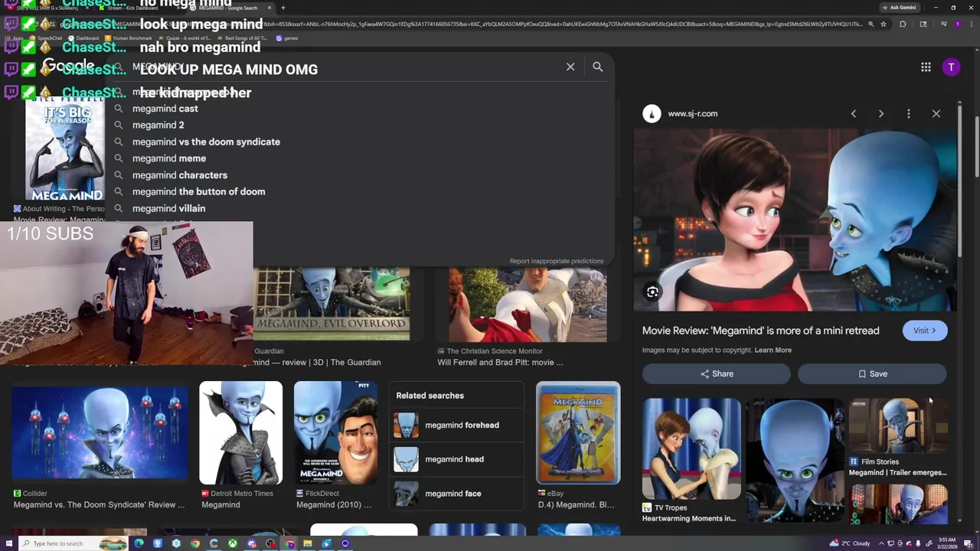Close the image preview panel
The width and height of the screenshot is (980, 551).
coord(936,113)
